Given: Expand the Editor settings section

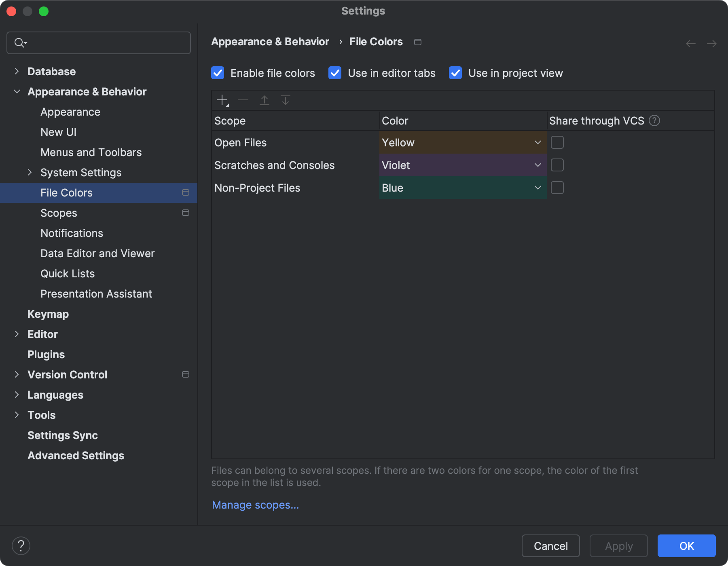Looking at the screenshot, I should 17,334.
